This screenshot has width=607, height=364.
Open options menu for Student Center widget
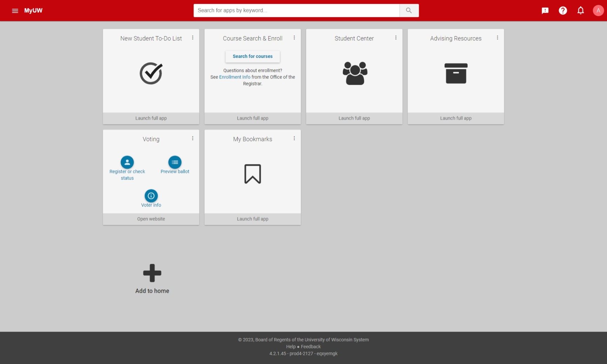click(396, 38)
